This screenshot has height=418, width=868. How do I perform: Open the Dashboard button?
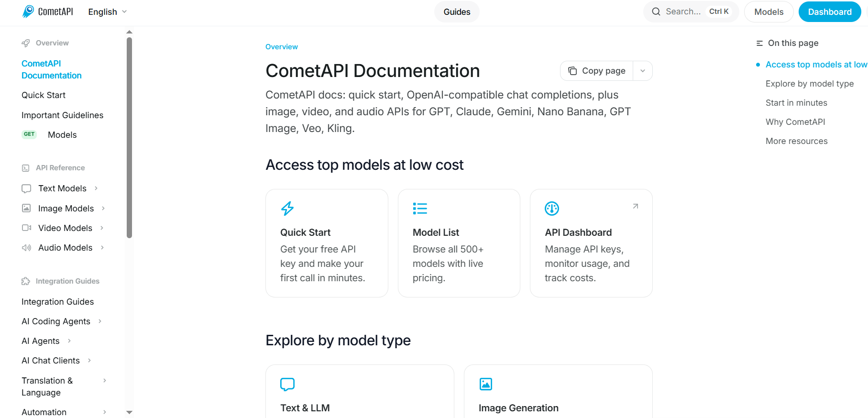[x=829, y=12]
